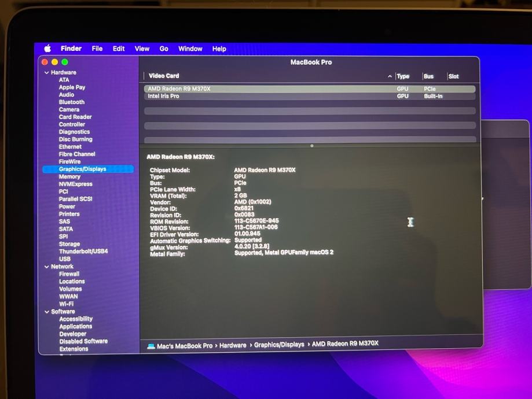
Task: Select SATA in the sidebar
Action: [x=65, y=229]
